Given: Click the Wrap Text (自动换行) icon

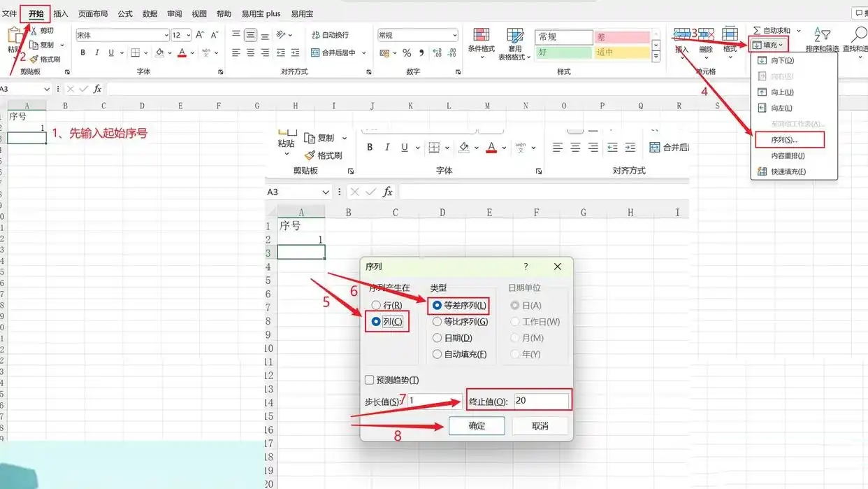Looking at the screenshot, I should coord(306,35).
